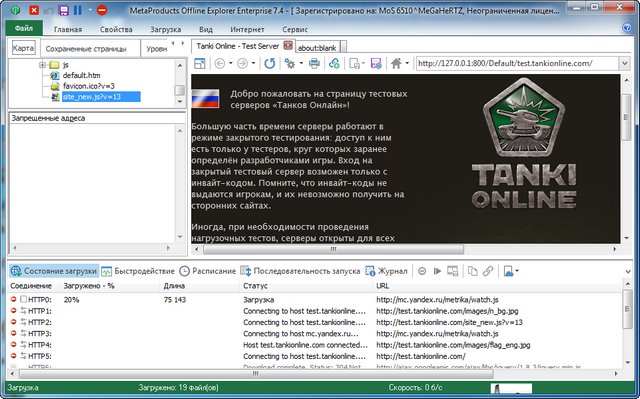The width and height of the screenshot is (640, 399).
Task: Click the add link chain icon
Action: coord(334,64)
